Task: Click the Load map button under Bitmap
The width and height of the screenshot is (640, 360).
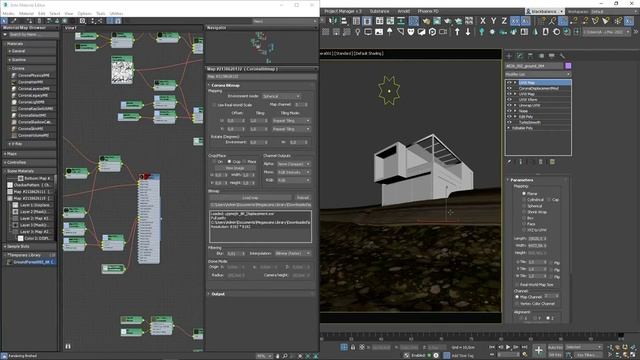Action: coord(250,198)
